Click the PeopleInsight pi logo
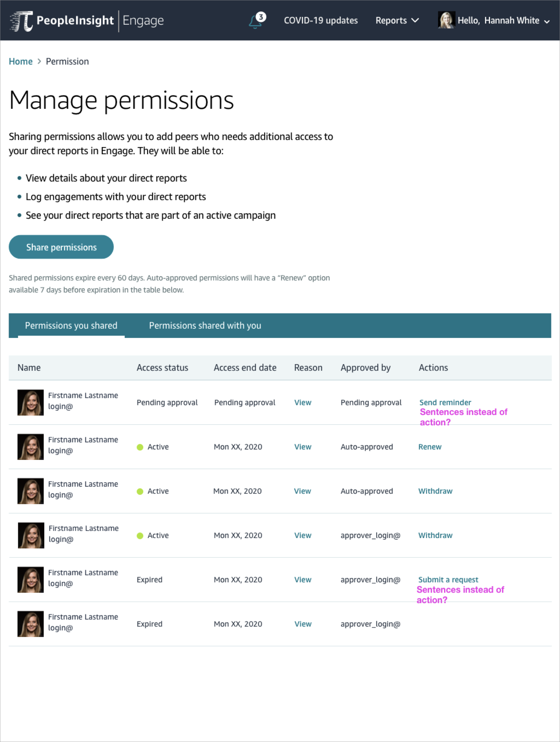 pyautogui.click(x=21, y=21)
